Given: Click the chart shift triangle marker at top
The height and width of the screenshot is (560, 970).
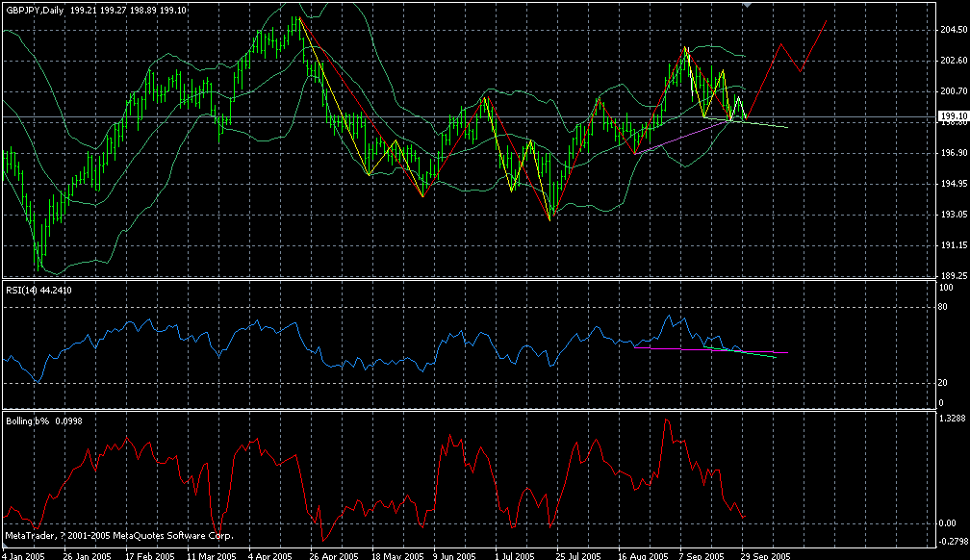Looking at the screenshot, I should click(747, 5).
